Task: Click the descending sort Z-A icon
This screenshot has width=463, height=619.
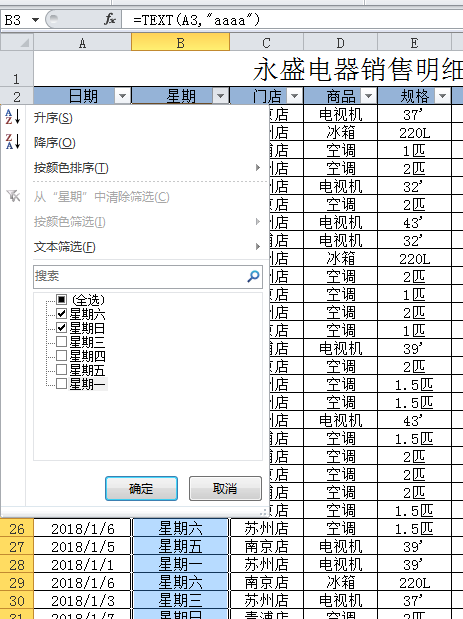Action: click(x=13, y=142)
